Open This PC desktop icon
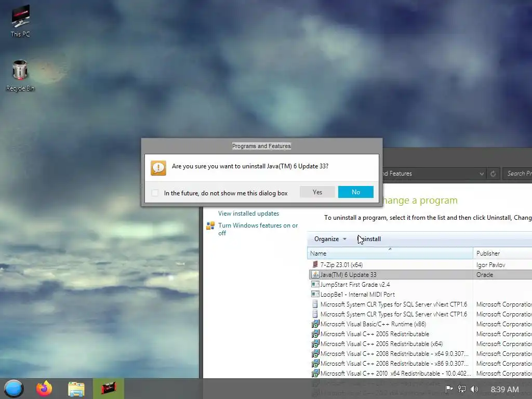This screenshot has width=532, height=399. (20, 21)
